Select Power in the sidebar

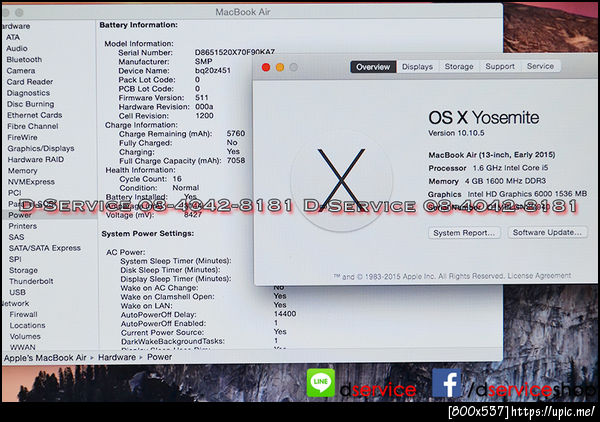(20, 215)
